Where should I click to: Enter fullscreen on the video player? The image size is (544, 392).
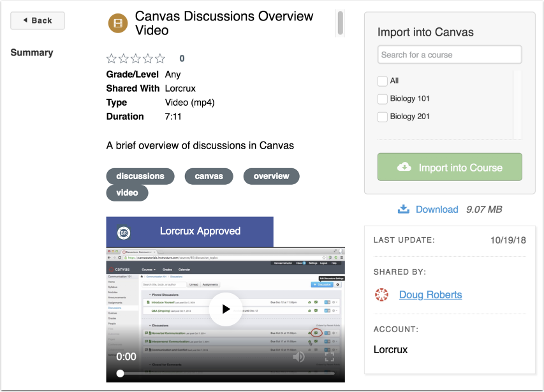pyautogui.click(x=329, y=357)
